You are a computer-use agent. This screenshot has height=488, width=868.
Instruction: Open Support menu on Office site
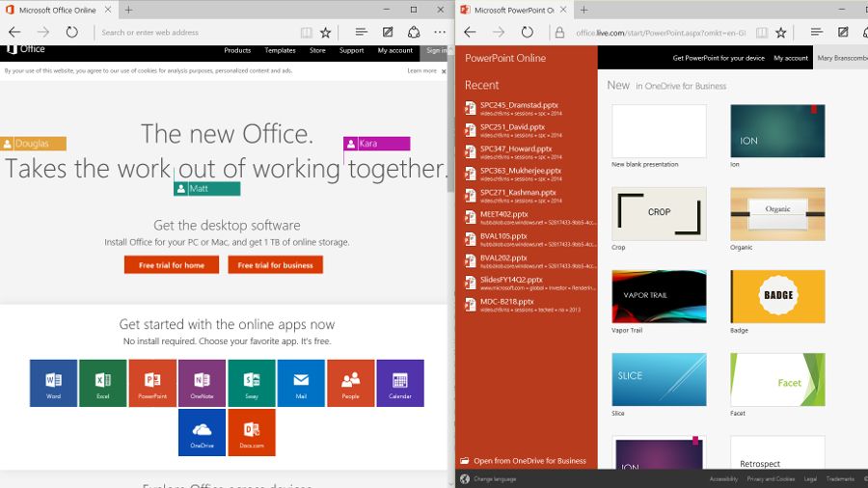[351, 50]
